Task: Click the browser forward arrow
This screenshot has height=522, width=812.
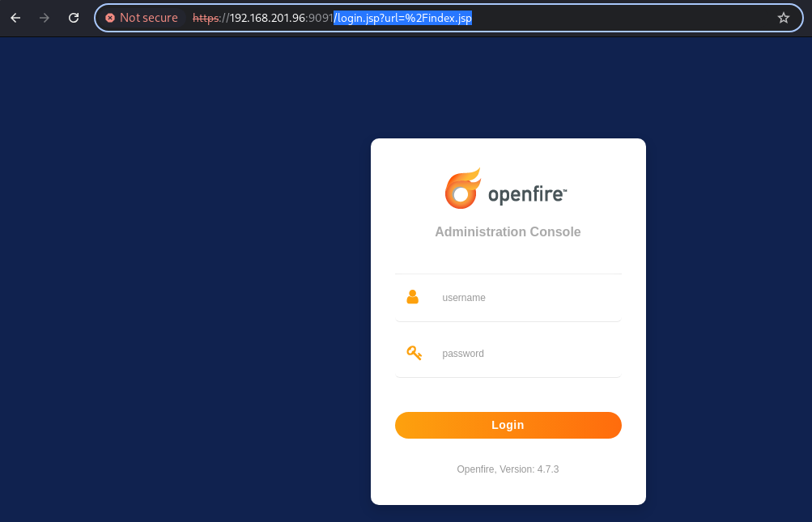Action: 45,18
